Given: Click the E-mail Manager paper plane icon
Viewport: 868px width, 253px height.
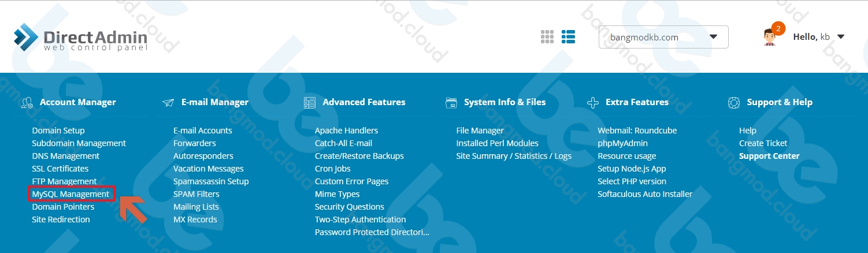Looking at the screenshot, I should (x=168, y=103).
